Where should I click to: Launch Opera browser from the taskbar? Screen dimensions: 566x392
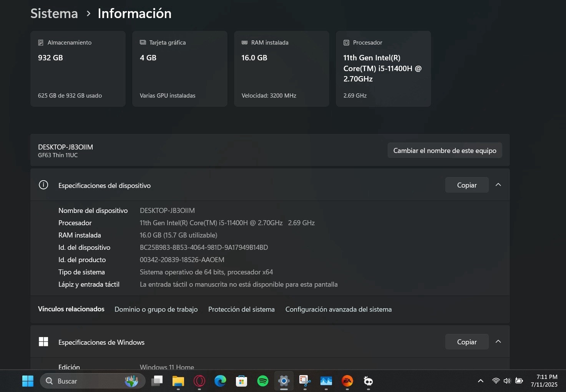pos(199,381)
